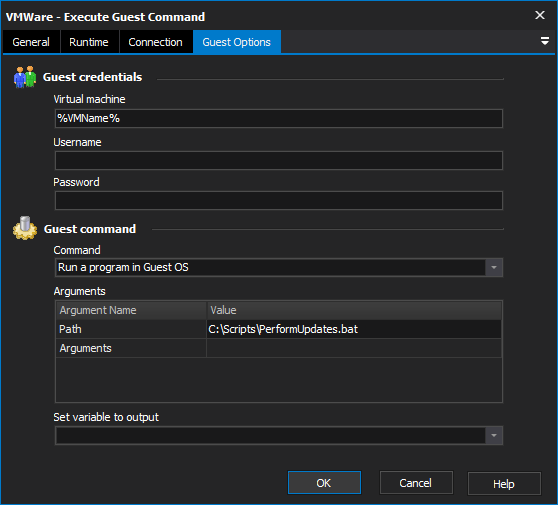Screen dimensions: 558x505
Task: Expand the Set variable to output dropdown
Action: point(494,436)
